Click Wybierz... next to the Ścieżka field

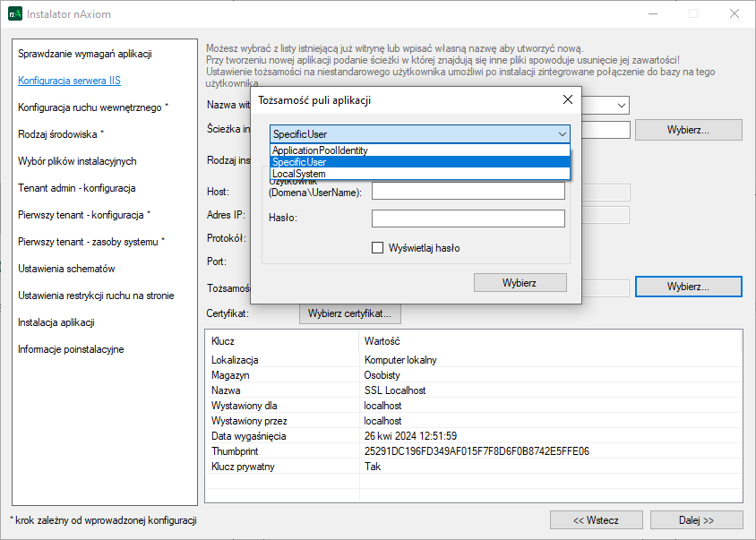pyautogui.click(x=689, y=130)
